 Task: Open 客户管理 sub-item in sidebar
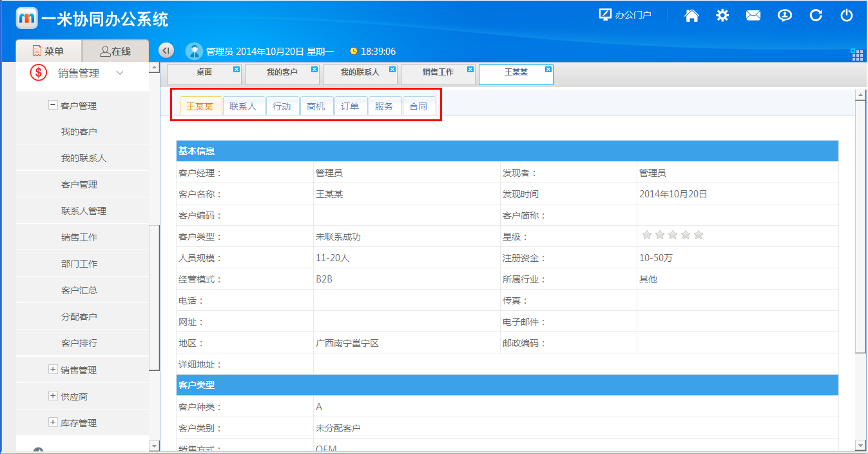click(x=79, y=184)
